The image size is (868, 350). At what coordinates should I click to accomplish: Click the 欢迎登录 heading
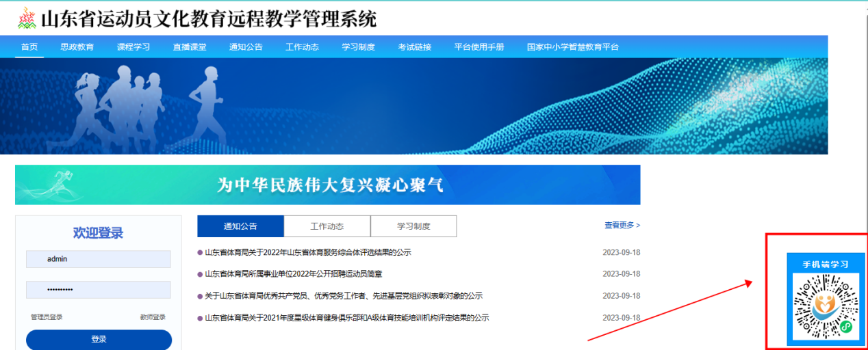pos(99,233)
